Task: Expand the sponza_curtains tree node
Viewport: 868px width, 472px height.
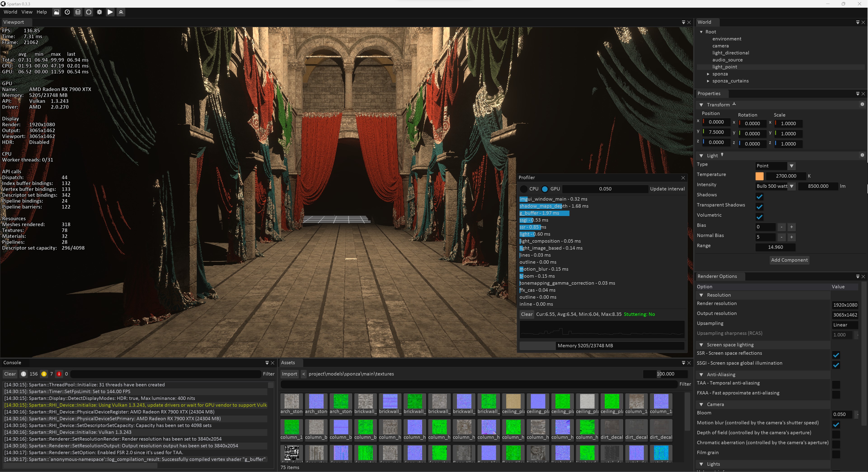Action: 708,81
